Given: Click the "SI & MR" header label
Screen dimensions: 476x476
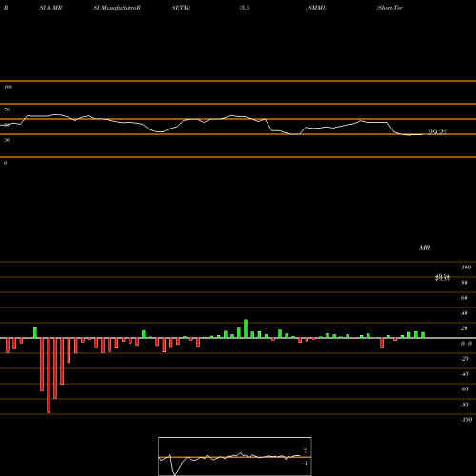Looking at the screenshot, I should 50,8.
